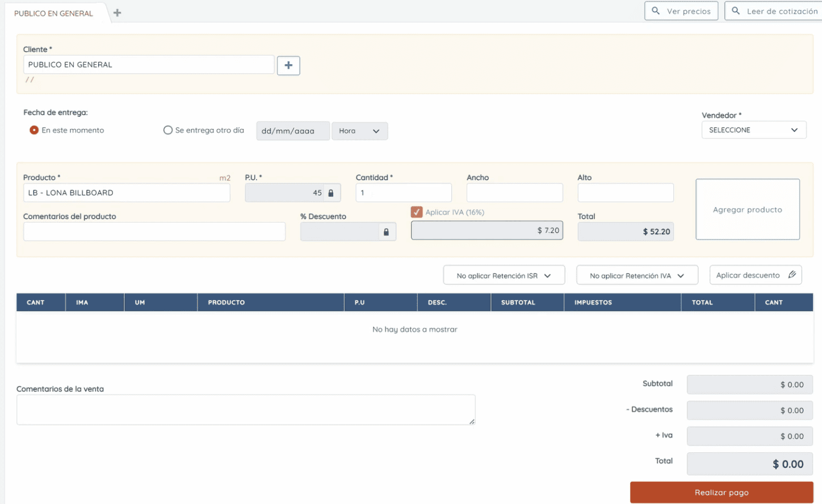Screen dimensions: 822x504
Task: Open the Vendedor SELECCIONE dropdown
Action: (753, 130)
